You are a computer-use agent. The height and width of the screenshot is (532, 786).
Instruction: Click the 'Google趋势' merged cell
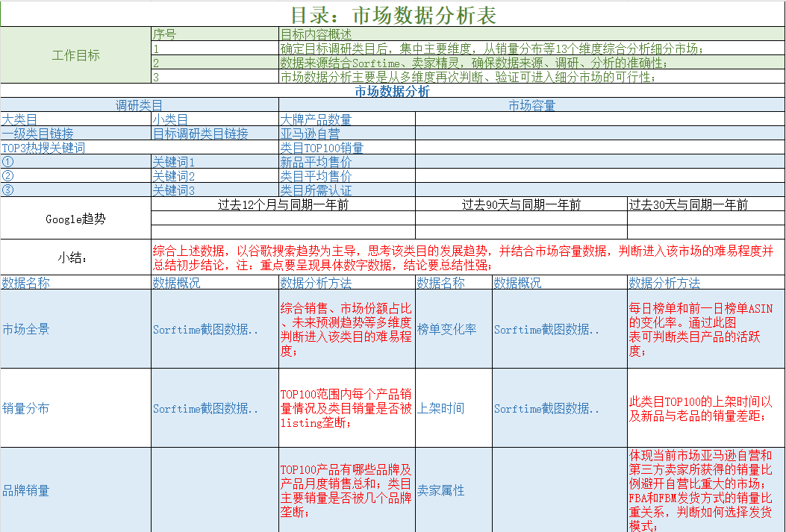75,218
